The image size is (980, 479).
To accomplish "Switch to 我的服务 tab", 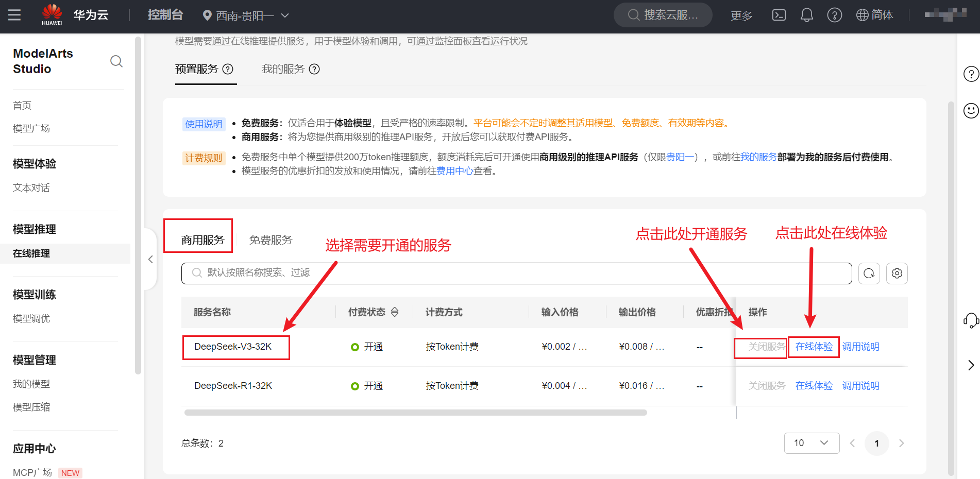I will pos(283,69).
